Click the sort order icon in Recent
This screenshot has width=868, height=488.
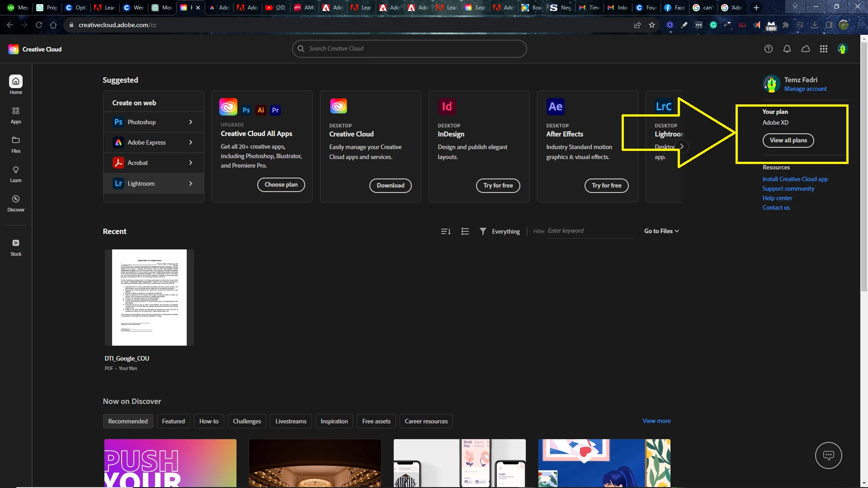[x=446, y=231]
